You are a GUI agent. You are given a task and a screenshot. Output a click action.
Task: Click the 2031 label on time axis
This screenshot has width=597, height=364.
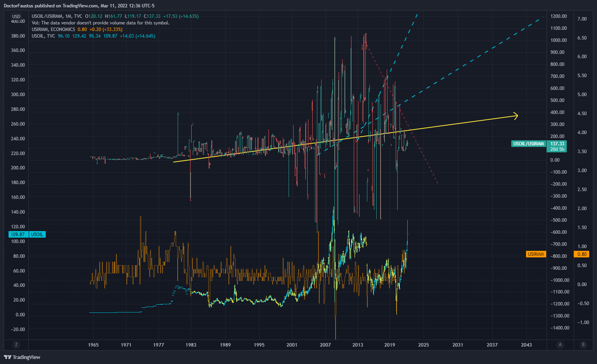coord(458,345)
